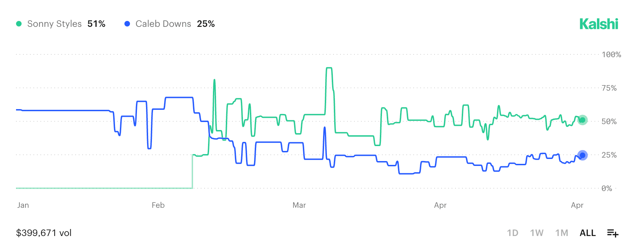The image size is (644, 251).
Task: Click the $399,671 vol text
Action: (x=44, y=233)
